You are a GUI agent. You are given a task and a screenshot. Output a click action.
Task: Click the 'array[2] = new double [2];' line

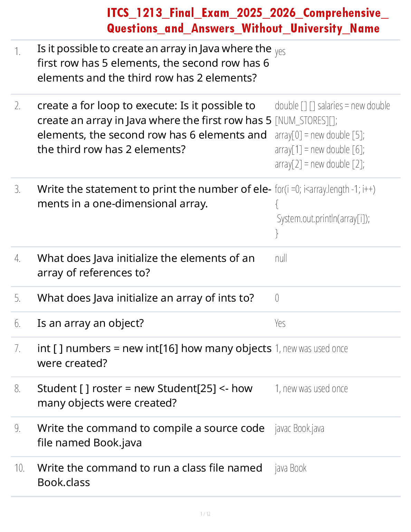(x=319, y=164)
